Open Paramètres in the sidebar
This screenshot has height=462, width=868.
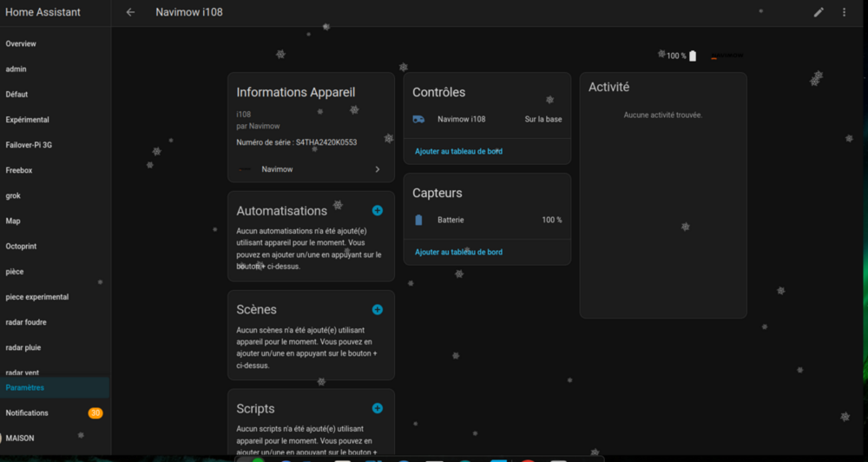coord(54,388)
